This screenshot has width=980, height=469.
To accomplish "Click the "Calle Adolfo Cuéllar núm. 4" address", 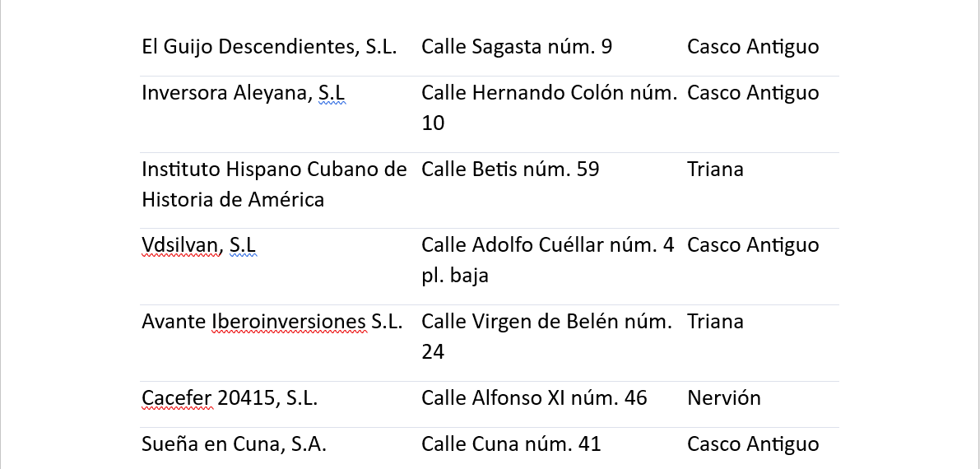I will (x=547, y=245).
